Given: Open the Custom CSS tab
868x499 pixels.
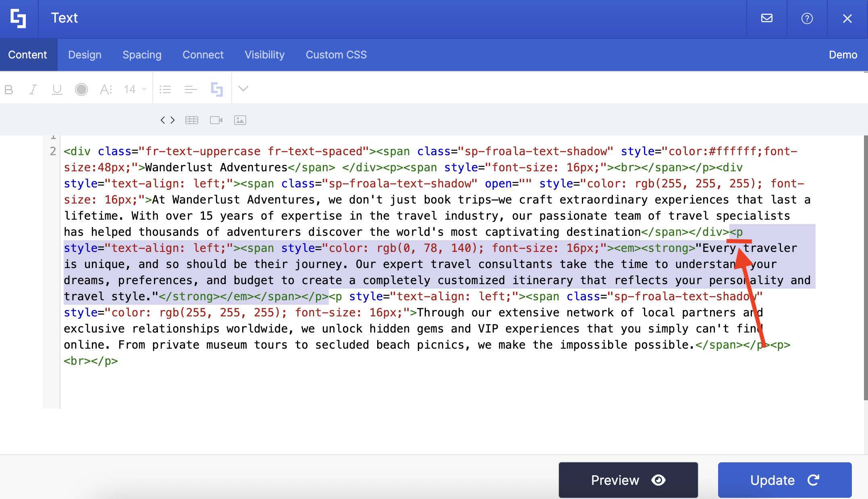Looking at the screenshot, I should pyautogui.click(x=336, y=55).
